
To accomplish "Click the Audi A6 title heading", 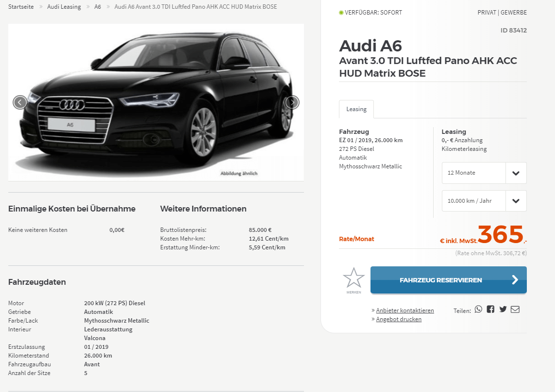I will (x=370, y=46).
